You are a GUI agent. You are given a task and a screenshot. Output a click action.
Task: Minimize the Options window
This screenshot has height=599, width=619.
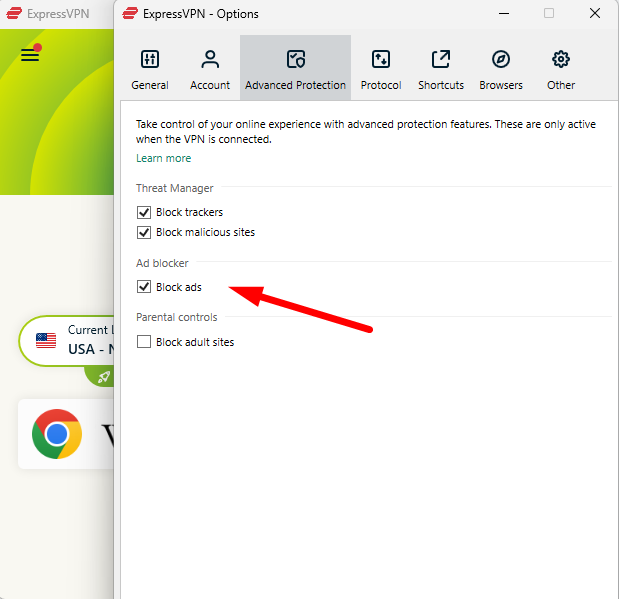(503, 14)
